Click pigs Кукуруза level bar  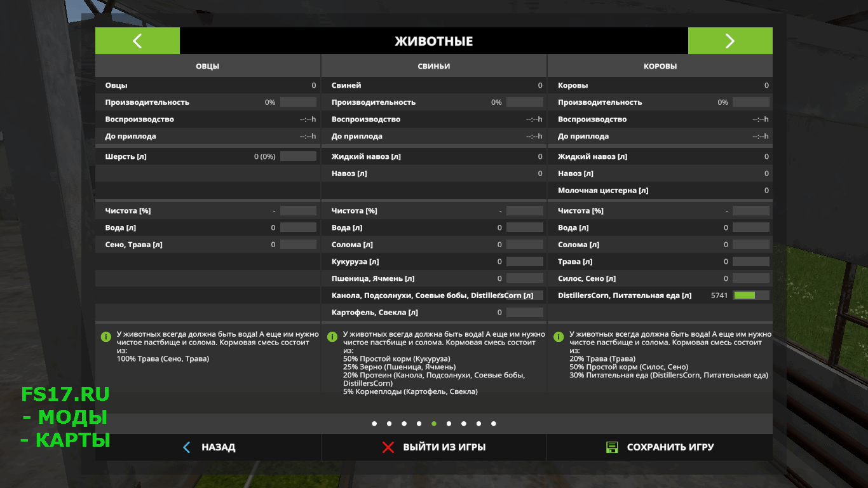[x=525, y=262]
